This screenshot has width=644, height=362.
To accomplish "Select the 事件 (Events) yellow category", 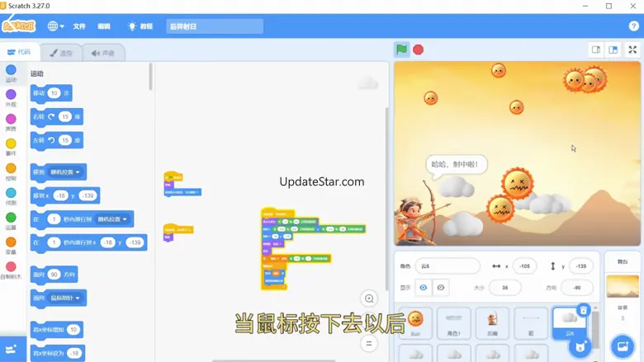I will pos(11,148).
